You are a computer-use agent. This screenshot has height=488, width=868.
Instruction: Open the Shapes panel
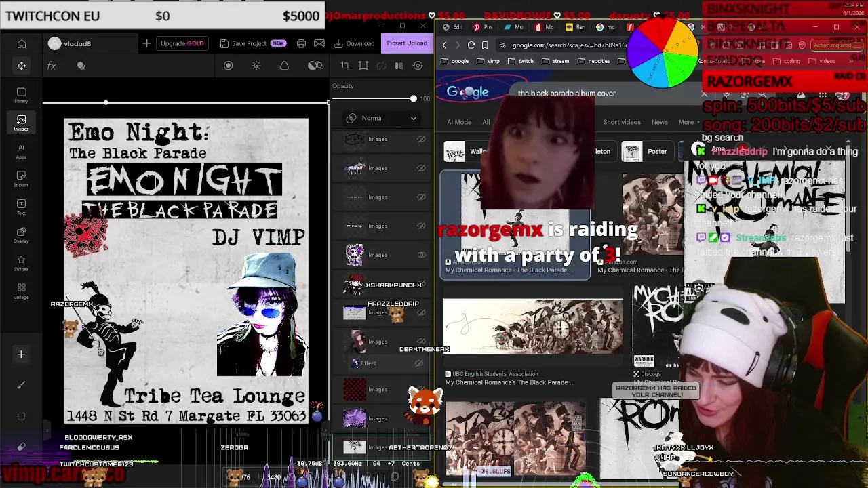pyautogui.click(x=21, y=263)
